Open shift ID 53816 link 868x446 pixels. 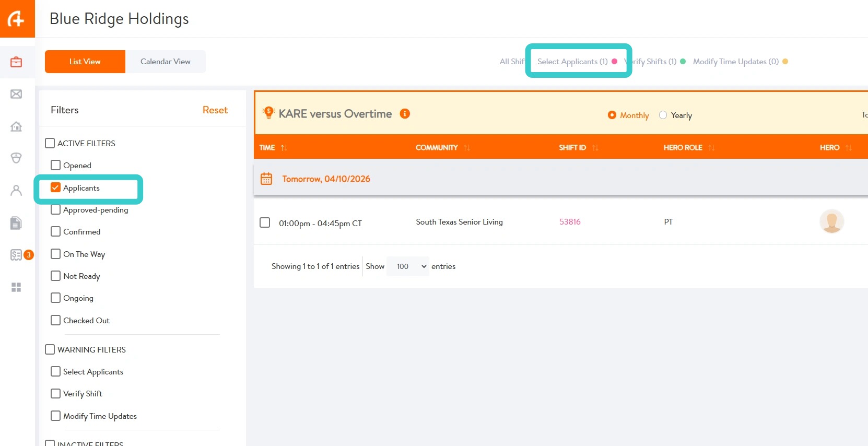click(570, 222)
